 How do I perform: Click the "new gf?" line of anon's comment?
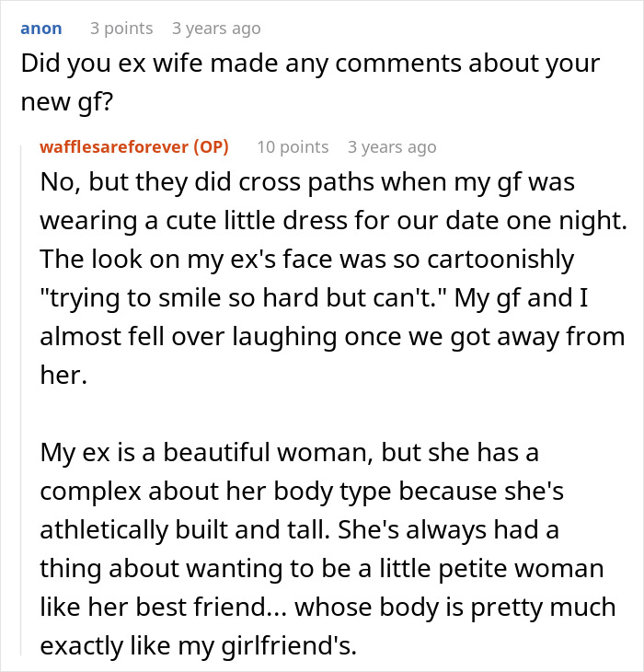tap(66, 103)
